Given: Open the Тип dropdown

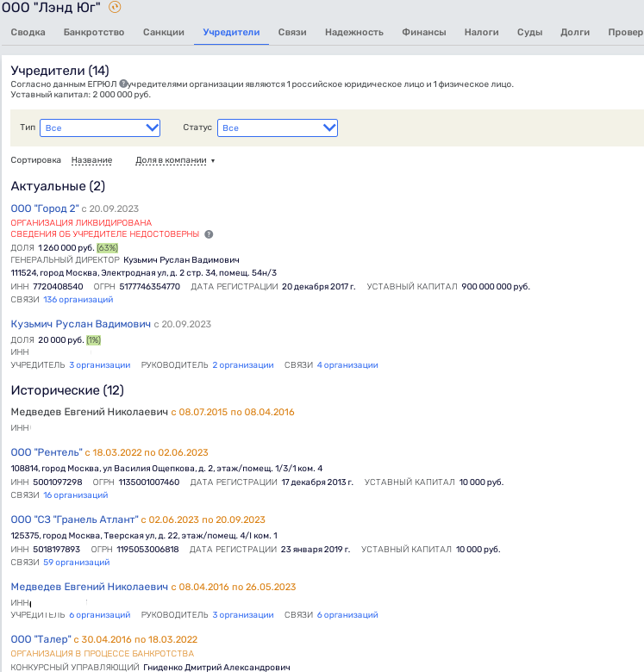Looking at the screenshot, I should [x=100, y=128].
